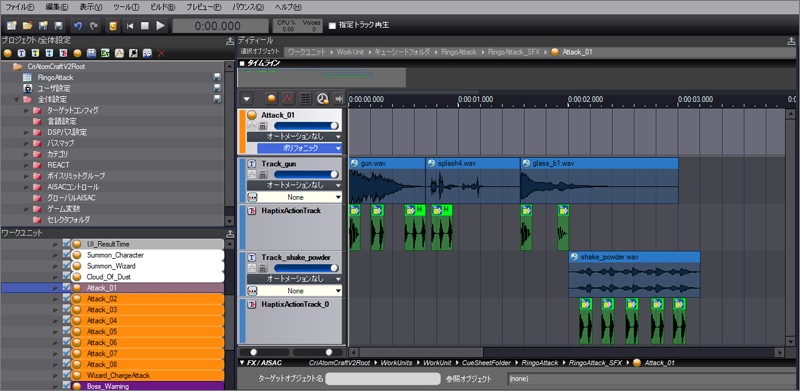Toggle checkbox for Attack_02
The image size is (800, 391).
[66, 299]
